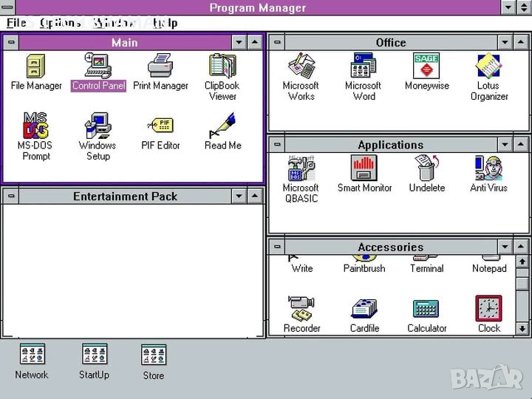
Task: Click the Smart Monitor icon
Action: point(364,169)
